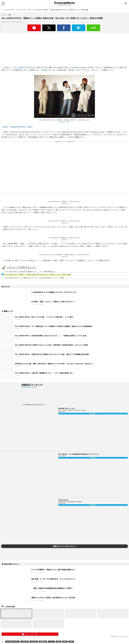Viewport: 129px width, 644px height.
Task: Go to ホーム (ORICON NEWS) breadcrumb
Action: pos(7,10)
